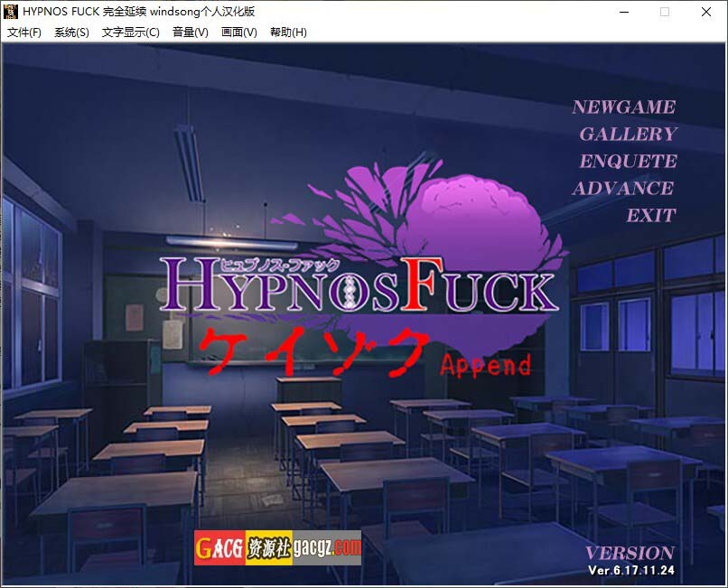Minimize the game window

[624, 12]
